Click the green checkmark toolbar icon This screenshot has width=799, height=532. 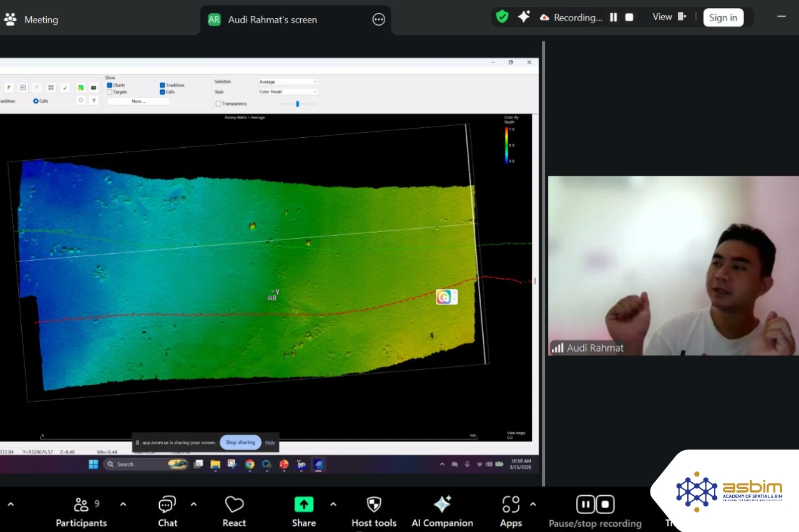coord(66,88)
